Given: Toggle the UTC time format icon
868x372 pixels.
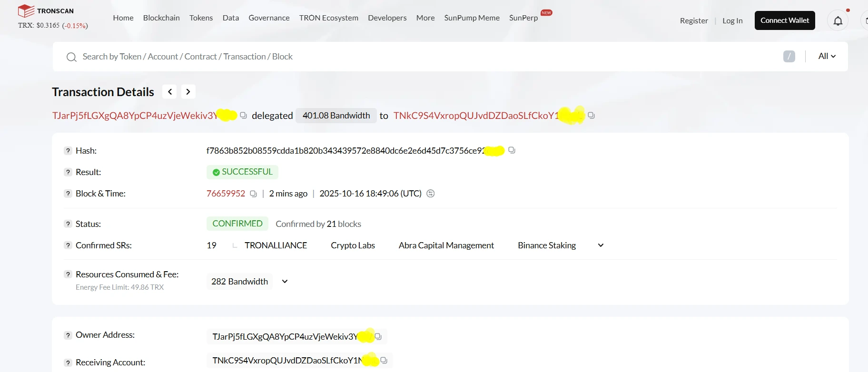Looking at the screenshot, I should [431, 194].
